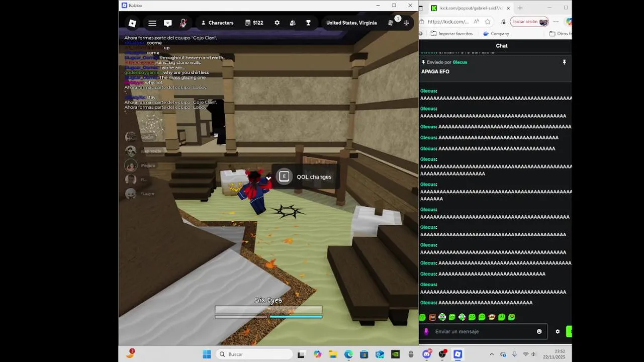Add page to favorites star icon
Viewport: 644px width, 362px height.
[488, 22]
